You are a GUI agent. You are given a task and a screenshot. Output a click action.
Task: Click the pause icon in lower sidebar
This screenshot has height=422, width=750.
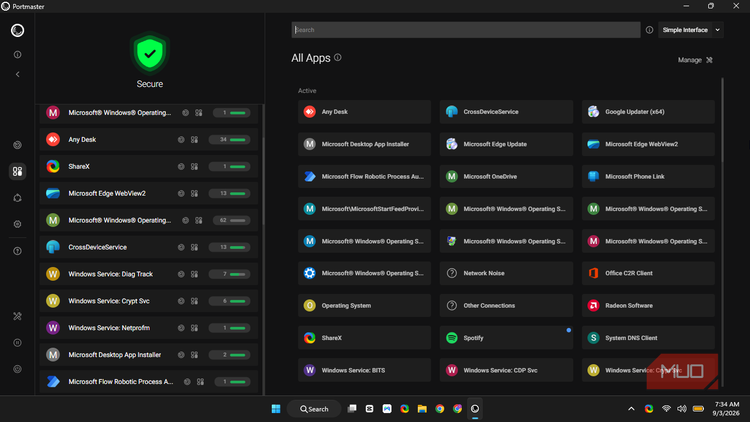pos(18,343)
